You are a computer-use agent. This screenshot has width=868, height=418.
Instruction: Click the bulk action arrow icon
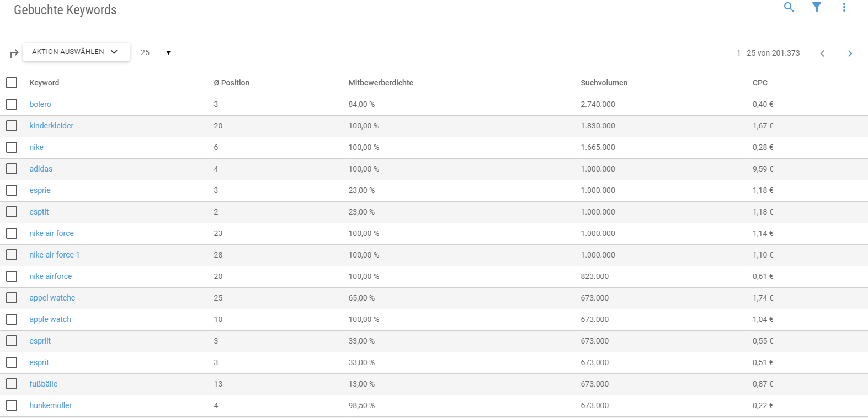coord(14,53)
